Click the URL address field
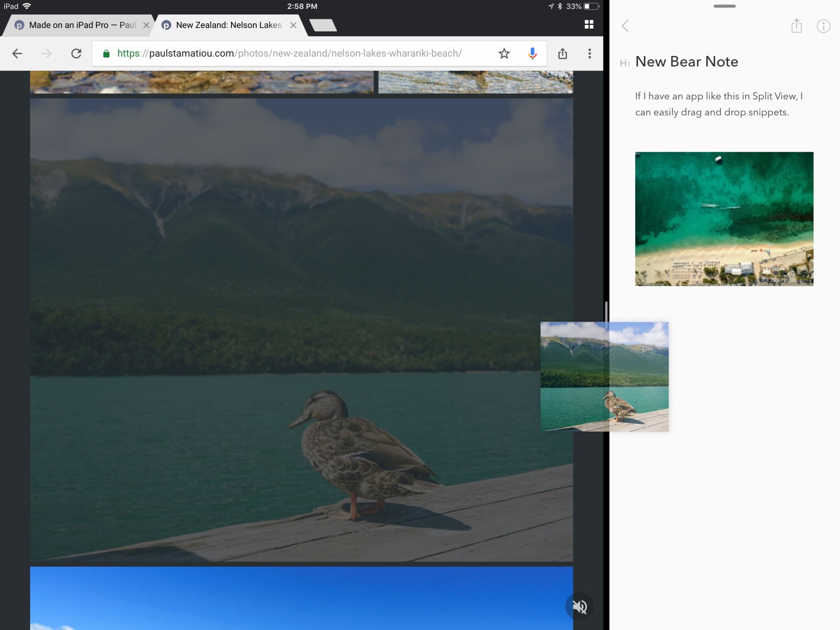This screenshot has height=630, width=840. (319, 53)
